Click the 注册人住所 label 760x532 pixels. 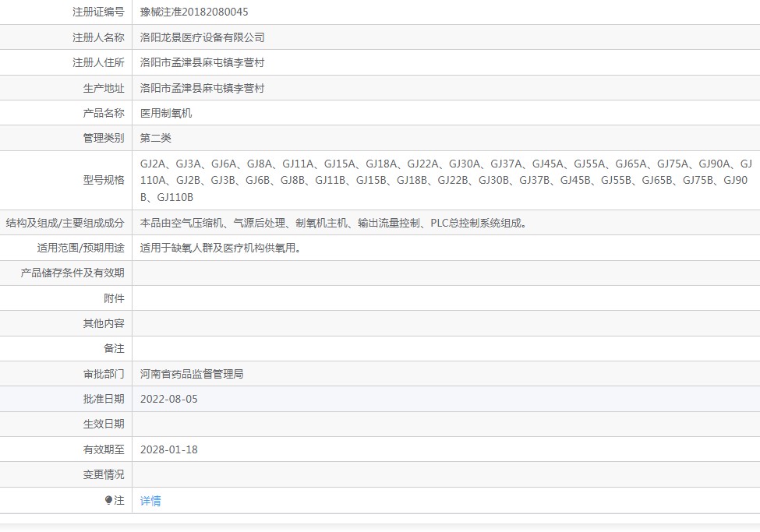pos(98,62)
